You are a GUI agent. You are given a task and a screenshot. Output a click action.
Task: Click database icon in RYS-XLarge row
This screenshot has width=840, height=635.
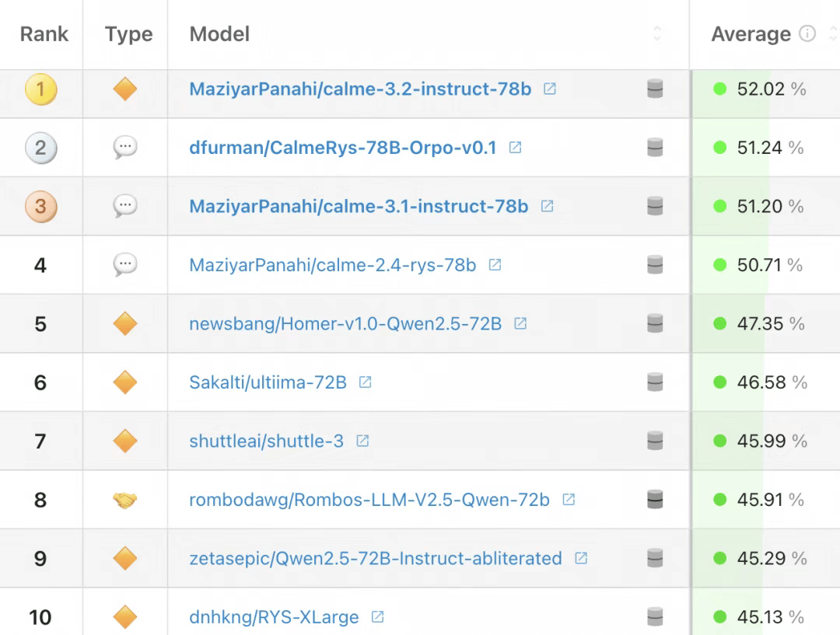(655, 617)
